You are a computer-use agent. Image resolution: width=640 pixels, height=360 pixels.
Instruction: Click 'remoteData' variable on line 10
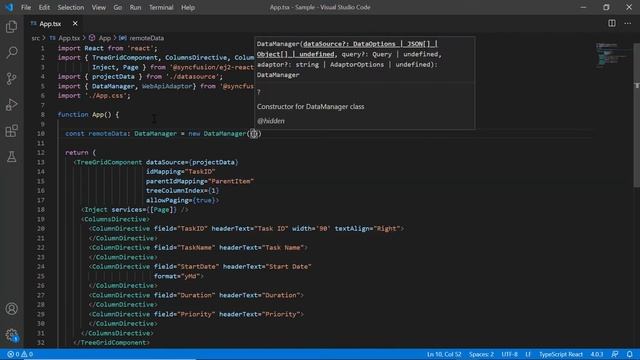108,133
